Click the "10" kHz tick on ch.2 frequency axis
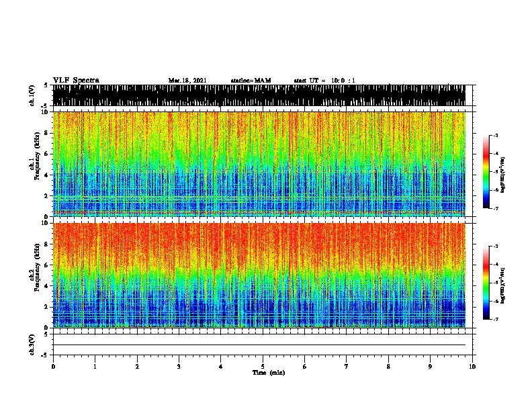Image resolution: width=532 pixels, height=411 pixels. 46,223
